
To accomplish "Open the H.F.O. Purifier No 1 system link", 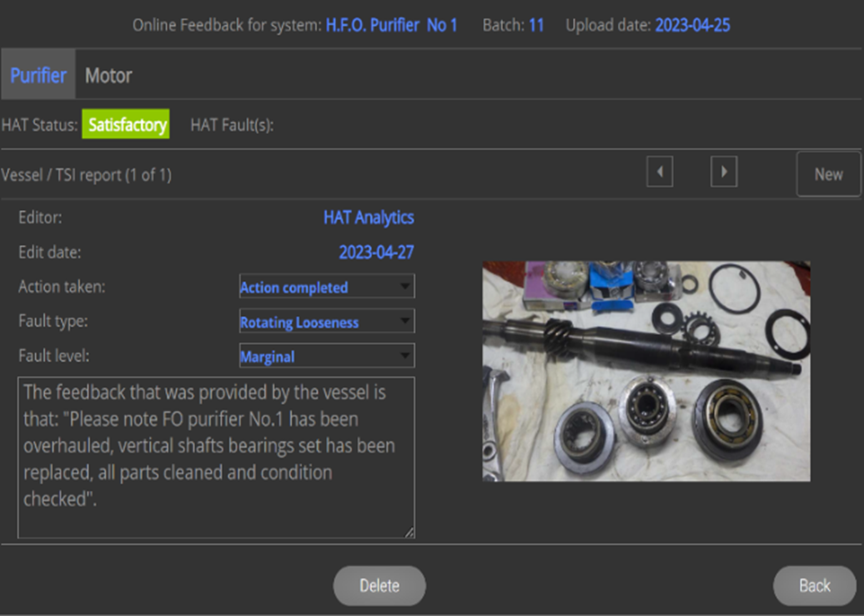I will click(391, 25).
